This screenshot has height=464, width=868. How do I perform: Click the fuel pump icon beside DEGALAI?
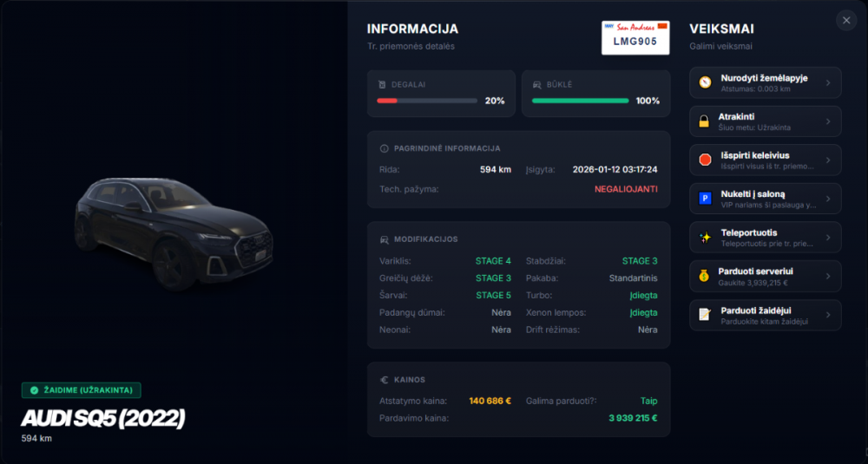pyautogui.click(x=382, y=85)
